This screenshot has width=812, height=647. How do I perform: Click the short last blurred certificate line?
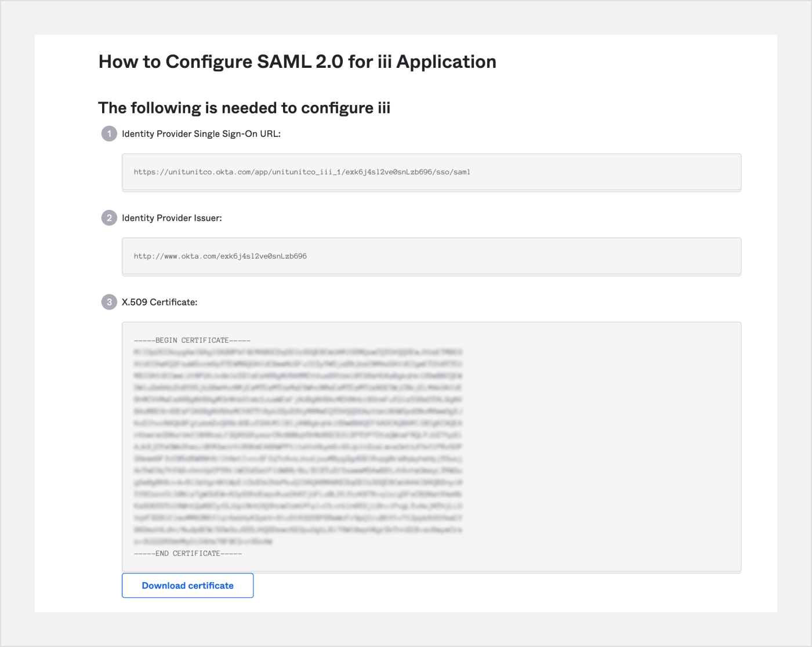click(203, 541)
